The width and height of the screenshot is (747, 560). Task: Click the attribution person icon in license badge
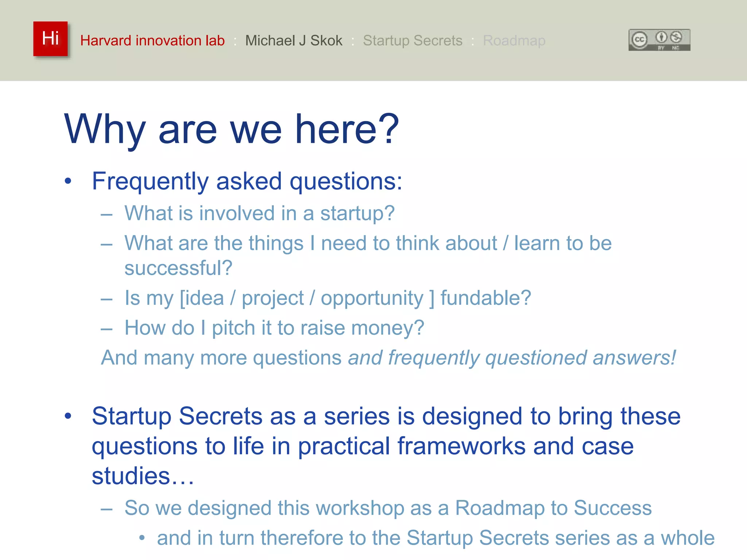click(x=661, y=37)
